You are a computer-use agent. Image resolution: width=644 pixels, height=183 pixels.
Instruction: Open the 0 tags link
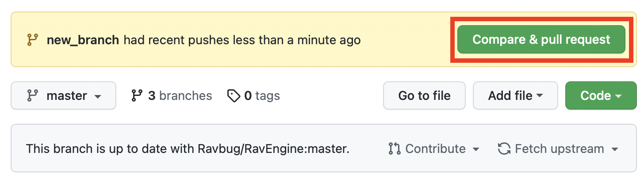253,95
